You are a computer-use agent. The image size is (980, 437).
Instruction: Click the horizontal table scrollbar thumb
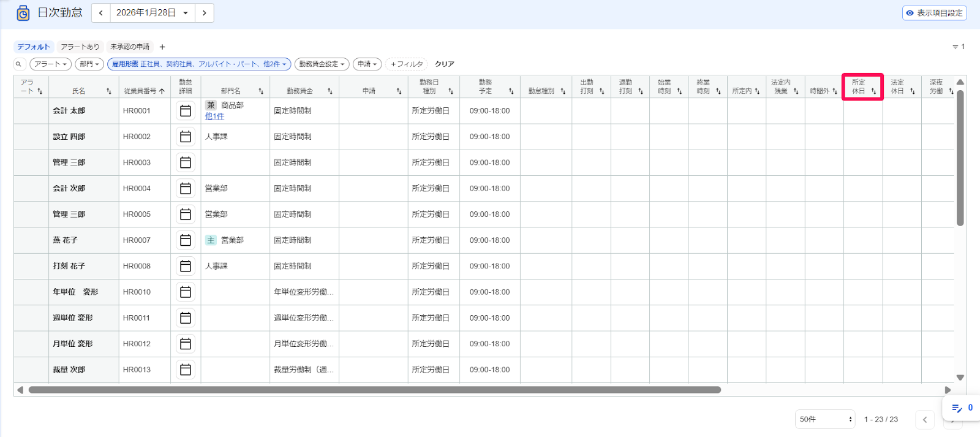(x=375, y=390)
